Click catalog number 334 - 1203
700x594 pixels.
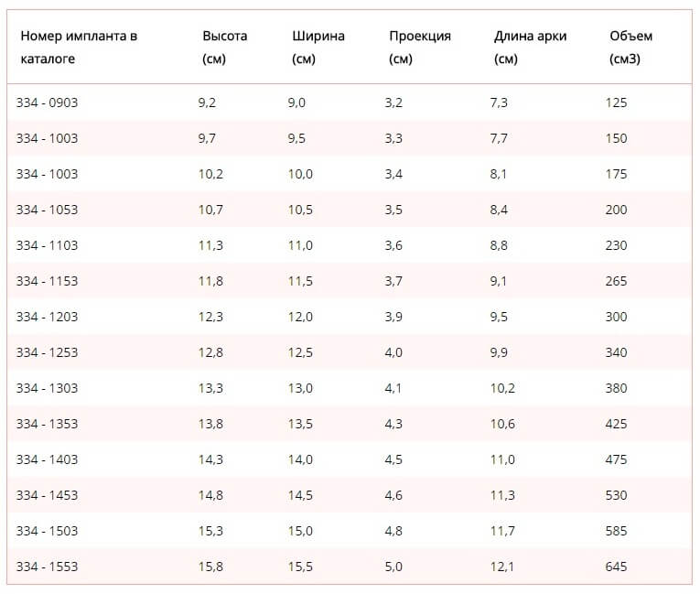coord(47,317)
